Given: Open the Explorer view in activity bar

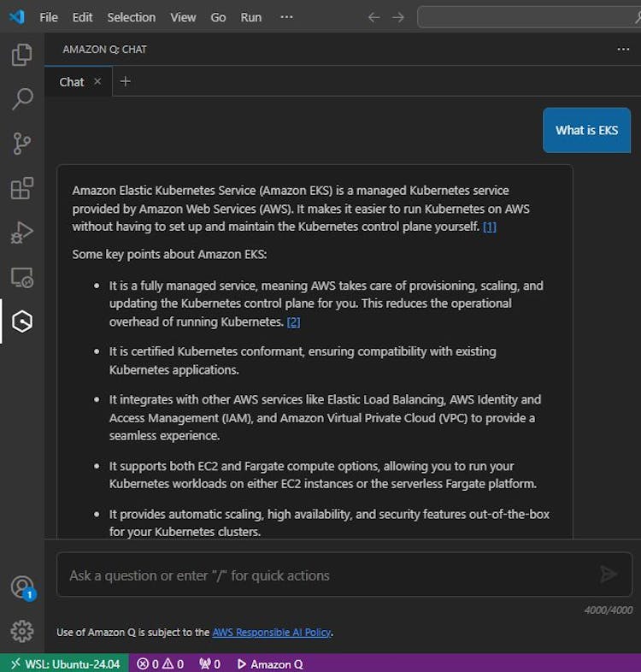Looking at the screenshot, I should pos(22,56).
